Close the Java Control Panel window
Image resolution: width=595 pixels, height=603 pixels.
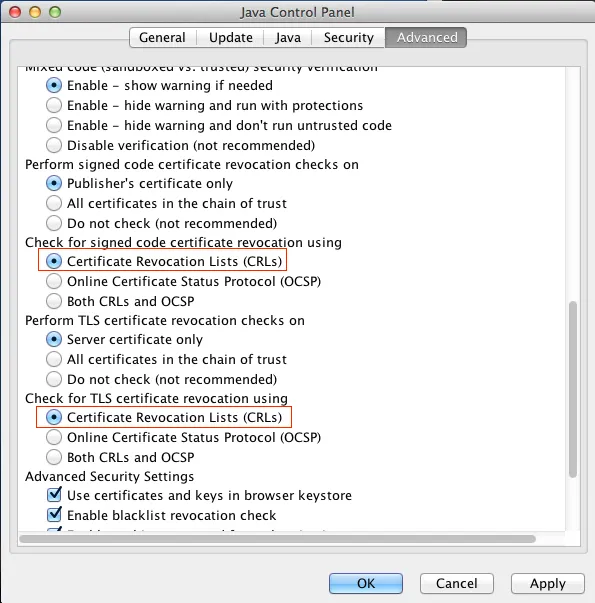click(15, 12)
